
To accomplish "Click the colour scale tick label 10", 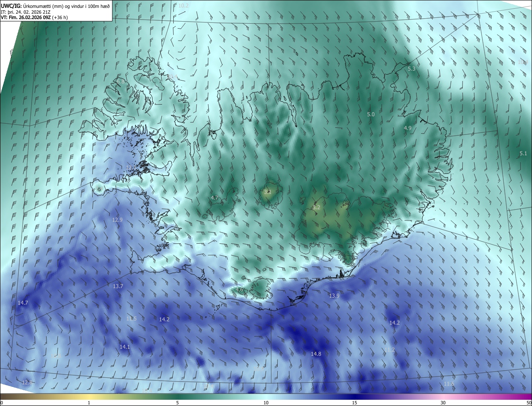I will tap(266, 403).
